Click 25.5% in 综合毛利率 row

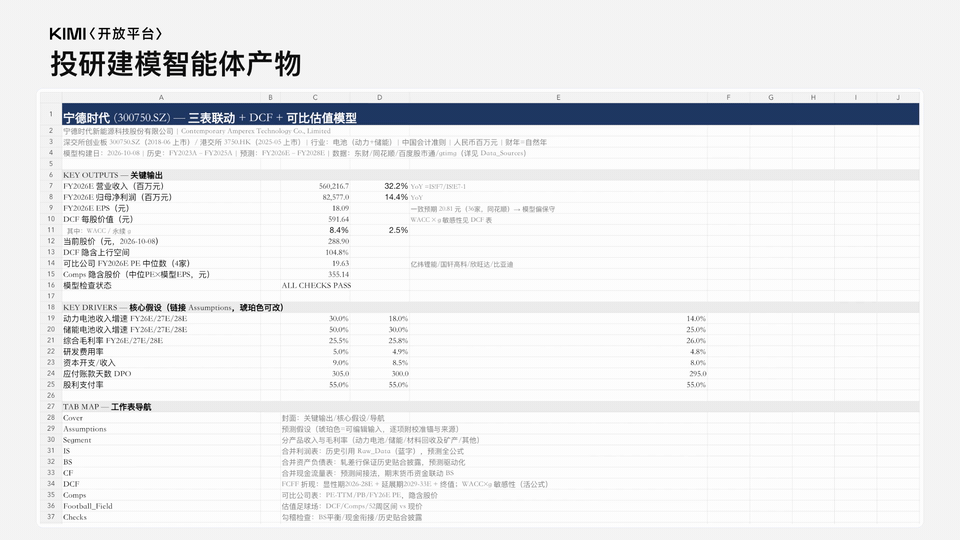pos(339,340)
